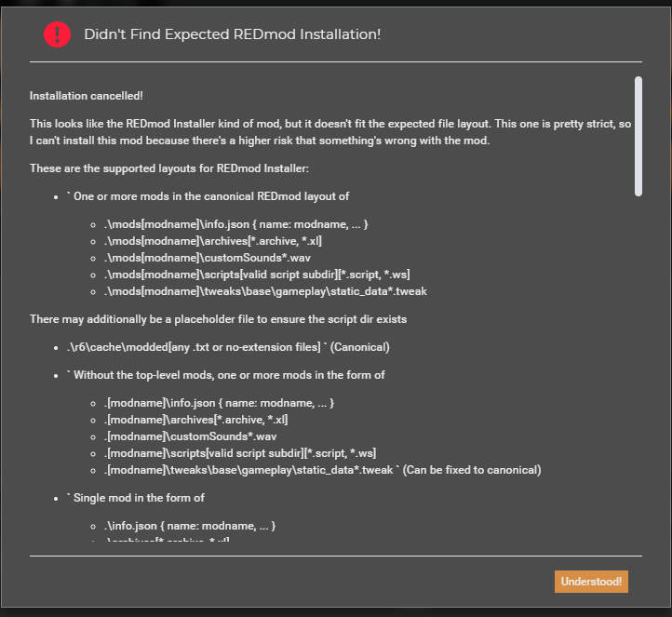Click the .\mods[modname]\scripts list entry
This screenshot has width=672, height=617.
[x=257, y=275]
